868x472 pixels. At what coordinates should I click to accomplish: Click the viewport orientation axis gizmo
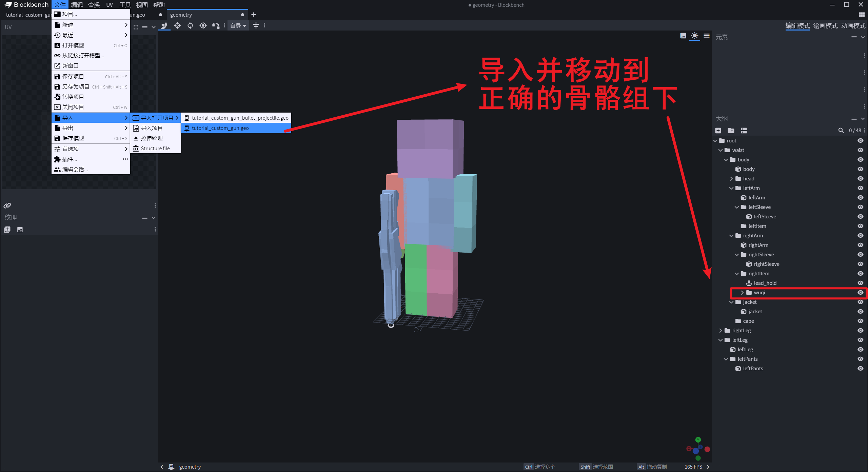point(698,449)
